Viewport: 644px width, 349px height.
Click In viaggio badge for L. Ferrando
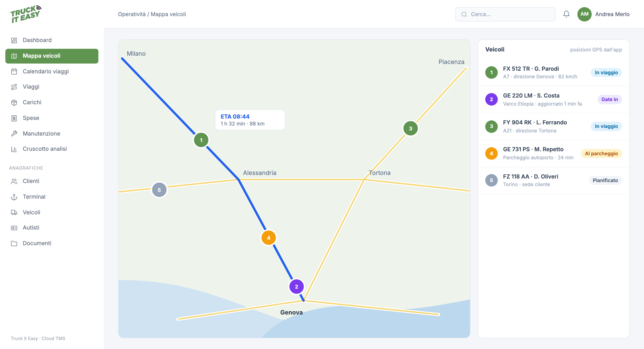click(x=606, y=126)
